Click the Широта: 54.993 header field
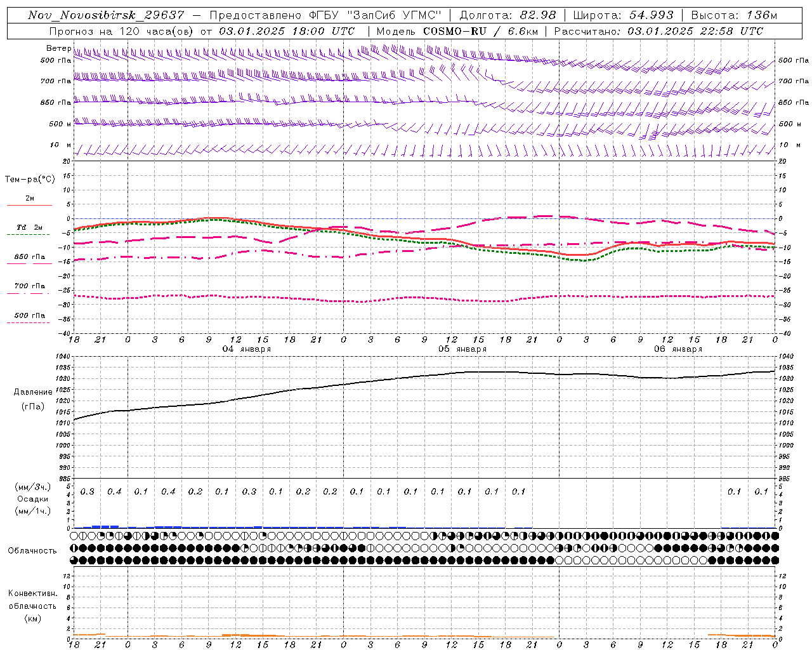The height and width of the screenshot is (650, 812). [x=624, y=15]
